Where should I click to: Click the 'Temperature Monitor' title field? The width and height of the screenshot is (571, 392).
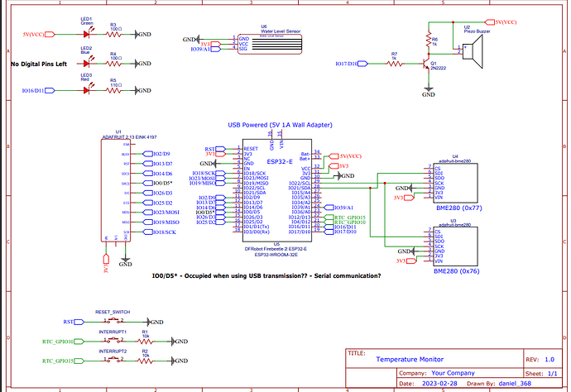[410, 359]
